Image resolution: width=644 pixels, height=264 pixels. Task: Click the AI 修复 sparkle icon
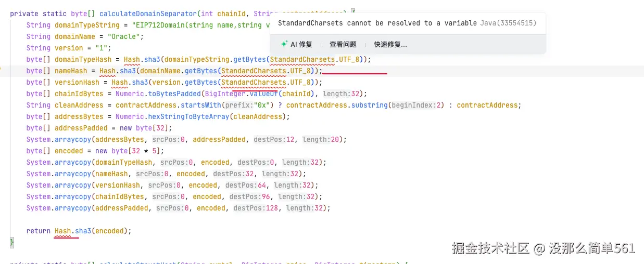(284, 45)
